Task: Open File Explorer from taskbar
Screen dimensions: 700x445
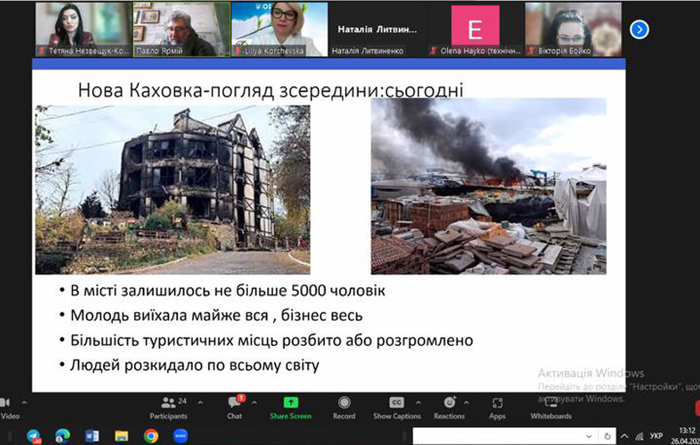Action: point(121,436)
